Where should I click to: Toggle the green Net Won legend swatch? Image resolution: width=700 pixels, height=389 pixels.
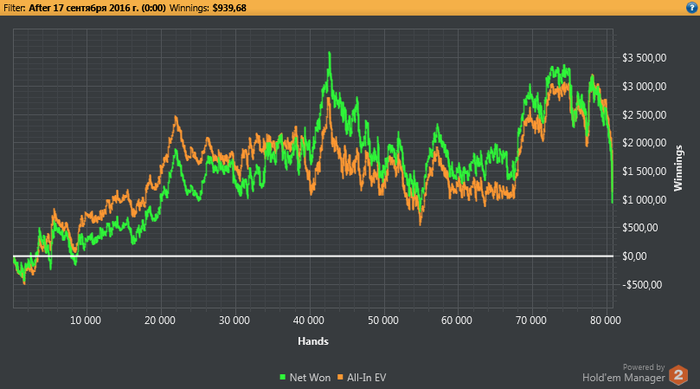(282, 377)
